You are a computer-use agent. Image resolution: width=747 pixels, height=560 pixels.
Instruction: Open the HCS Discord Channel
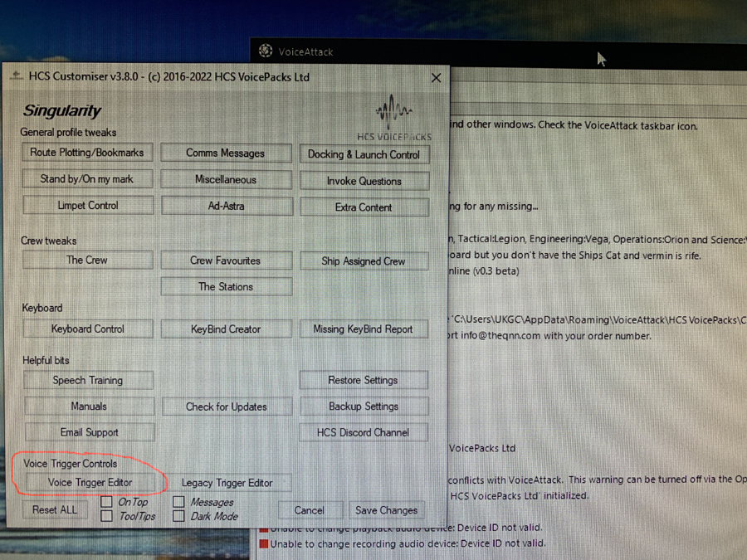(364, 433)
